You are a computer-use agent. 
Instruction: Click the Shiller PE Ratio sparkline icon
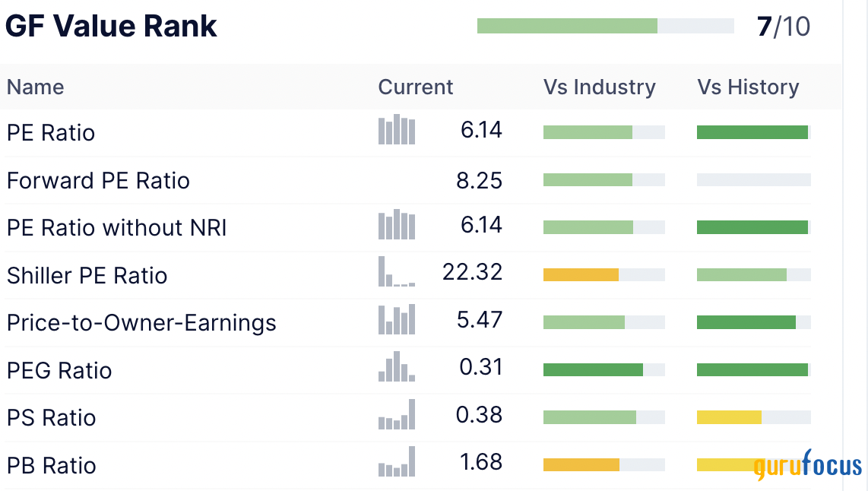397,272
